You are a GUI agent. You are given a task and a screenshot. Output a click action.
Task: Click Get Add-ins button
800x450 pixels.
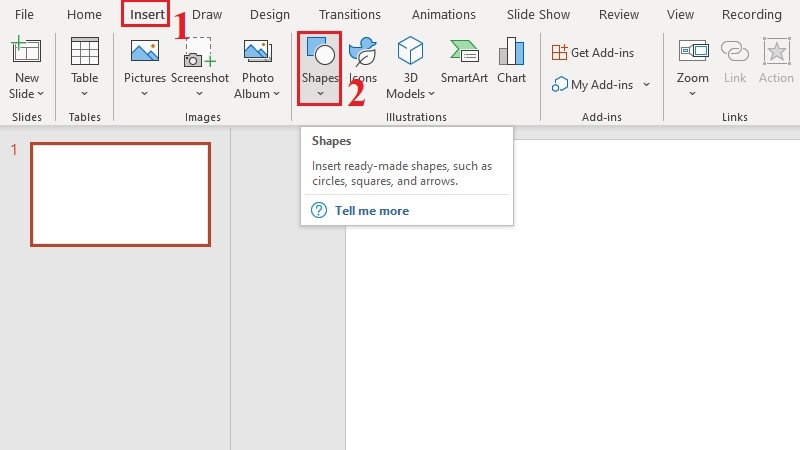coord(592,53)
